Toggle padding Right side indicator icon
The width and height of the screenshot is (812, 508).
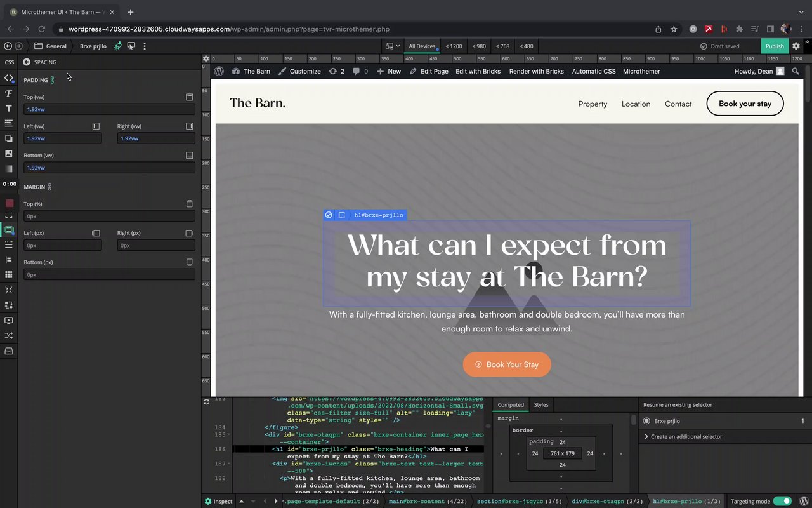tap(189, 126)
